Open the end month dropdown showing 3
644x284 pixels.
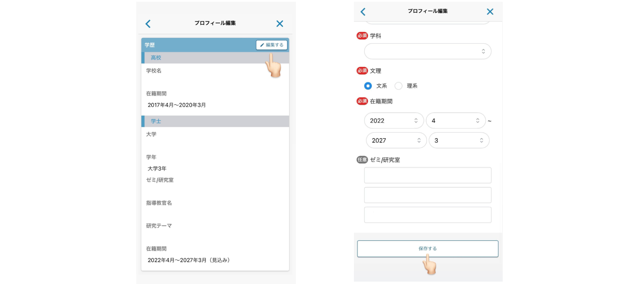pos(459,140)
